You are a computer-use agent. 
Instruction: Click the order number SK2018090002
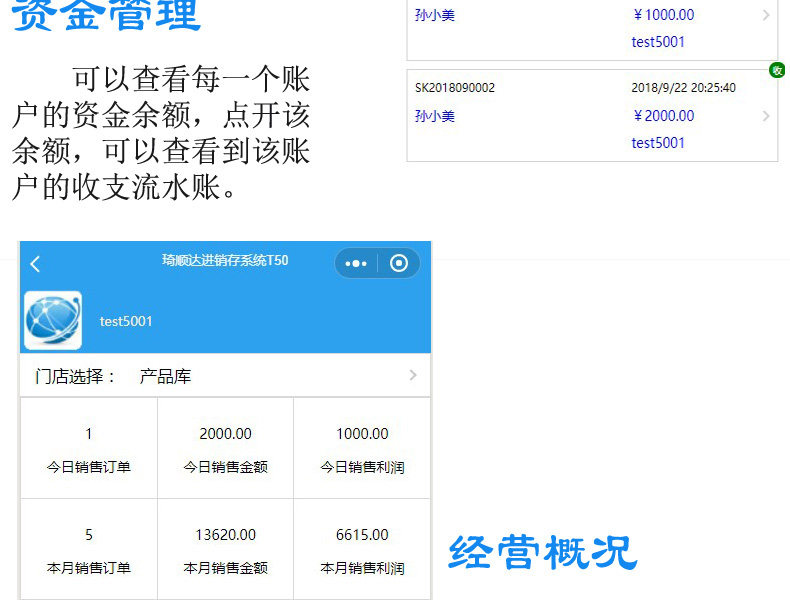click(455, 88)
